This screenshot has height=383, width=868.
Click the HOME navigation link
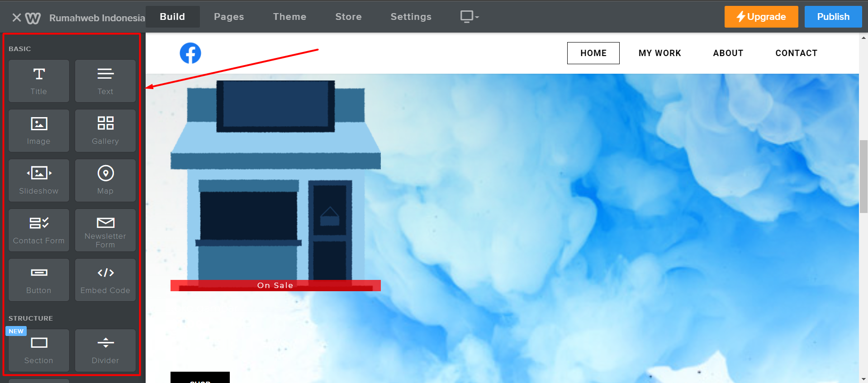tap(593, 53)
